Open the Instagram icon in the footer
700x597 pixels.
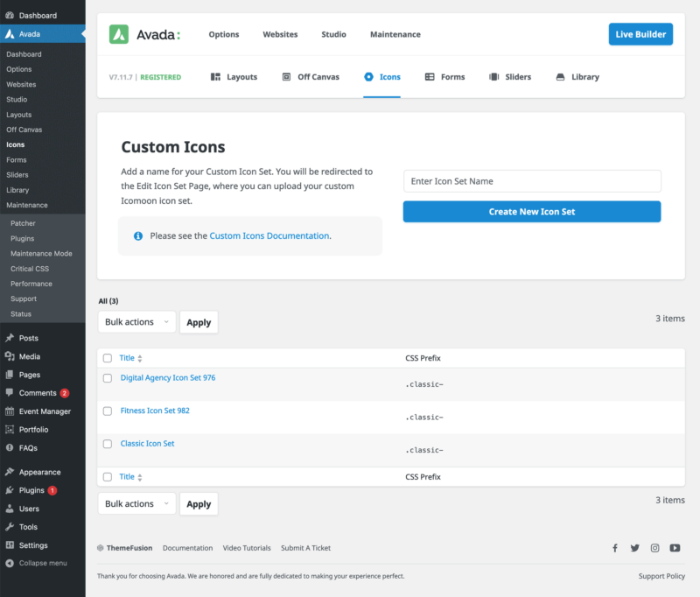coord(654,548)
